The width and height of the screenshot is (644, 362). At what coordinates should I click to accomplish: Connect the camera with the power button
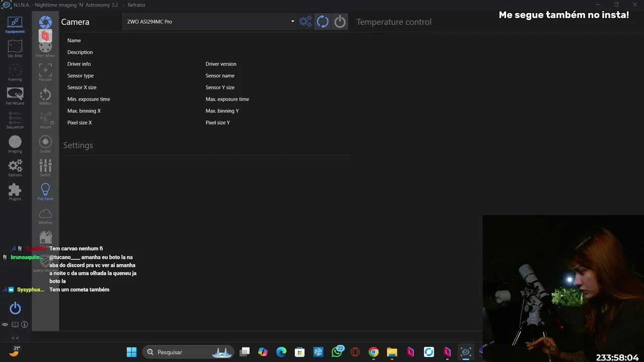[x=340, y=22]
